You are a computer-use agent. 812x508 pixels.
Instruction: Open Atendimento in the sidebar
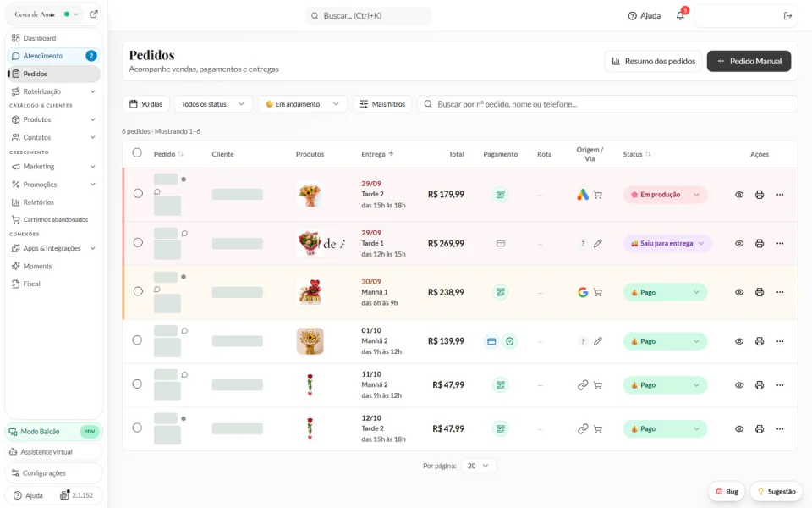(x=53, y=56)
